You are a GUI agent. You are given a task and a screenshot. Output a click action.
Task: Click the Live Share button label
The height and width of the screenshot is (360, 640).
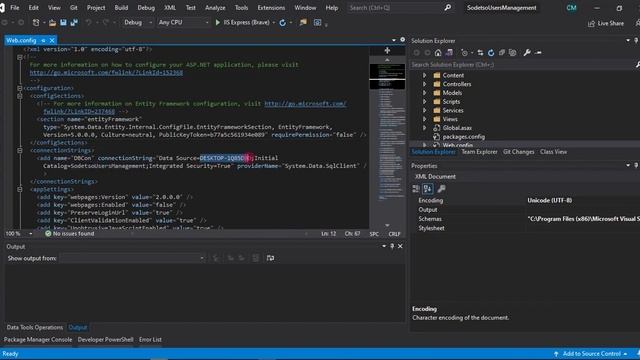point(610,24)
